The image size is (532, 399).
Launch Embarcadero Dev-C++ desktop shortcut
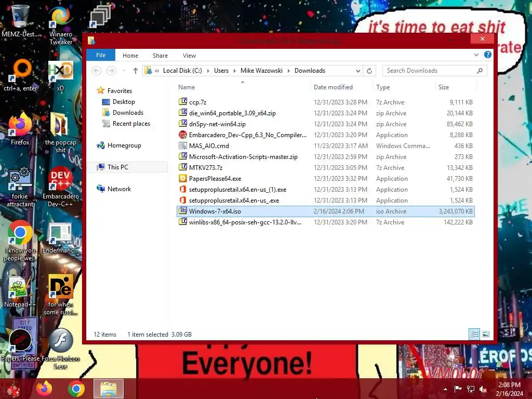point(60,187)
